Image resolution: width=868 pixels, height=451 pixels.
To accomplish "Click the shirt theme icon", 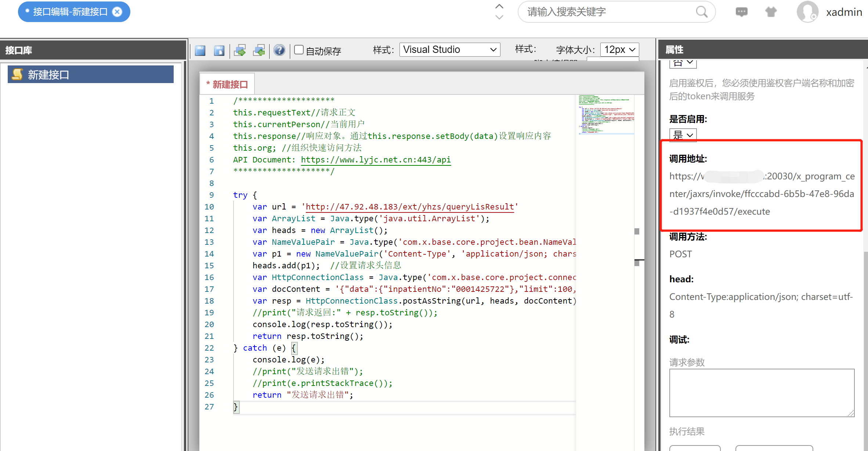I will [771, 12].
